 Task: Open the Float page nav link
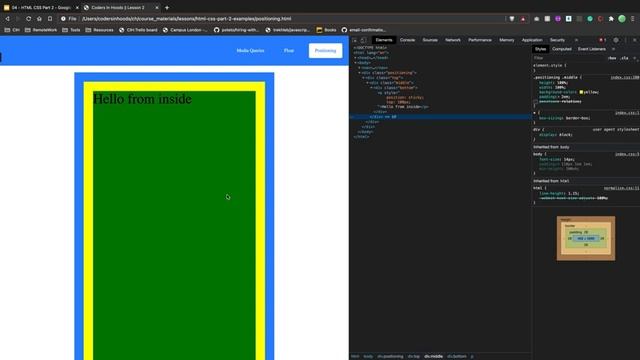[289, 51]
